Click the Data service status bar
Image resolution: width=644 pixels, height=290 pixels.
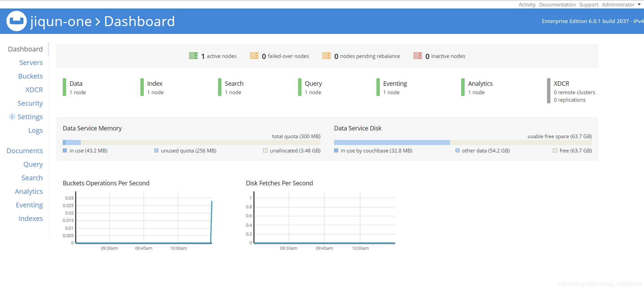(x=64, y=87)
